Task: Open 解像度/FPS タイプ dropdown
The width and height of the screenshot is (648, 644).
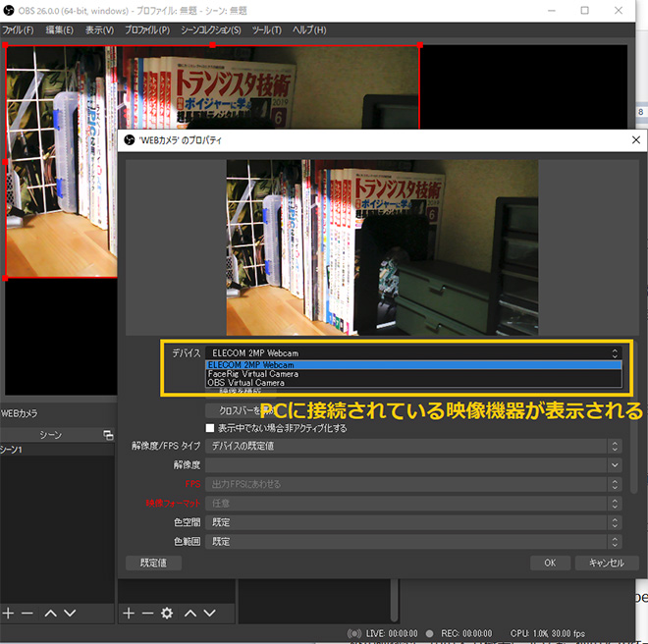Action: coord(413,446)
